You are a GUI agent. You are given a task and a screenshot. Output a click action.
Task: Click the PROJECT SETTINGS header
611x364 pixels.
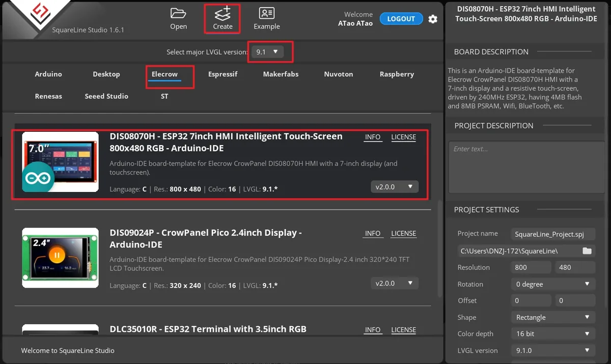(486, 210)
